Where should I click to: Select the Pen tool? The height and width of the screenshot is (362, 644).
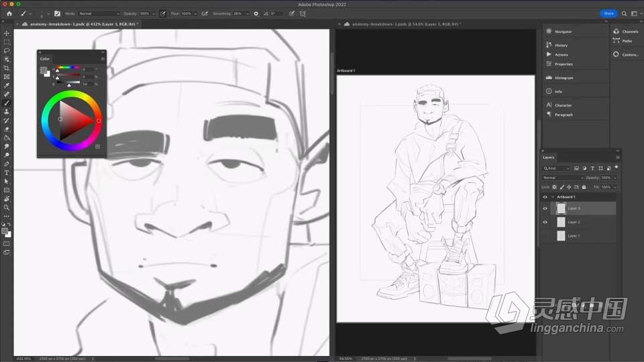(x=7, y=164)
